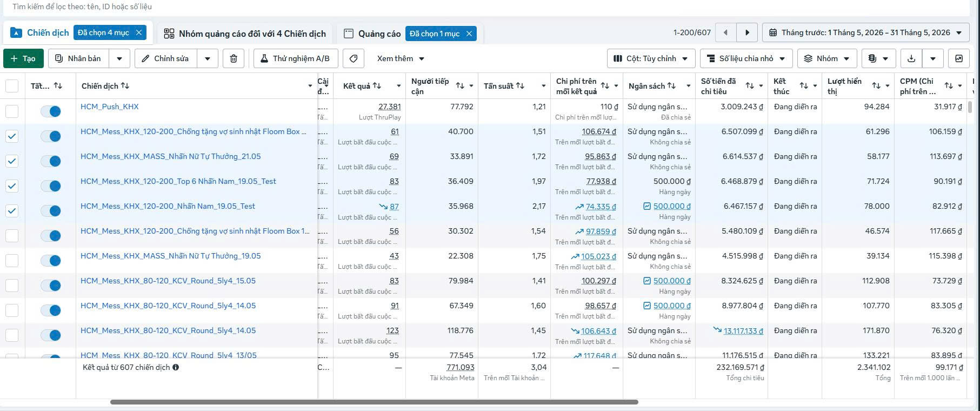980x411 pixels.
Task: Uncheck HCM_Mess_KHX_MASS_Nhẫn Nữ Tự Thưởng_21.05 checkbox
Action: pos(12,161)
